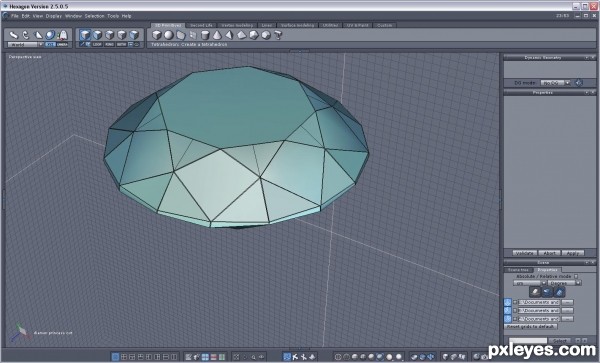Image resolution: width=600 pixels, height=363 pixels.
Task: Select the 3D Text primitive tool
Action: click(x=278, y=35)
